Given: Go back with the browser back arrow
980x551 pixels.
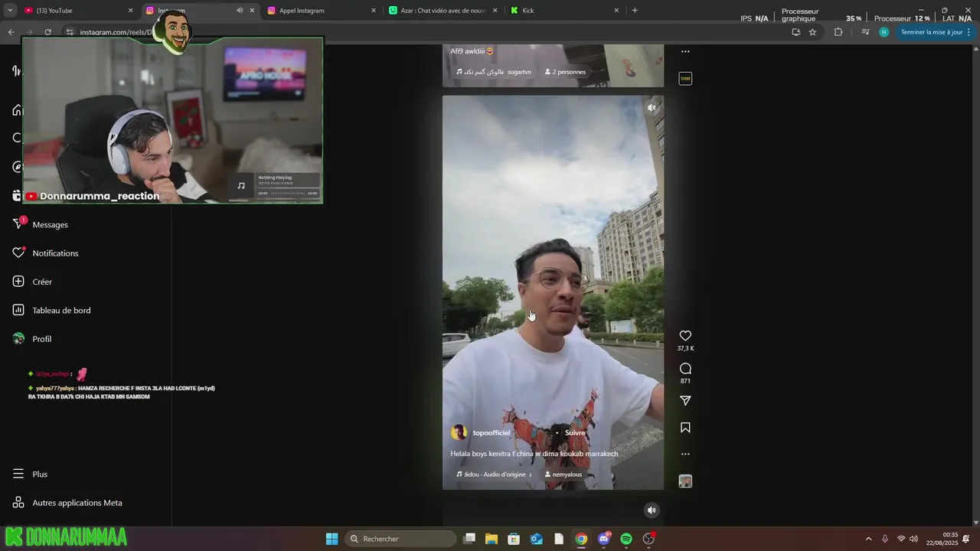Looking at the screenshot, I should [x=11, y=32].
